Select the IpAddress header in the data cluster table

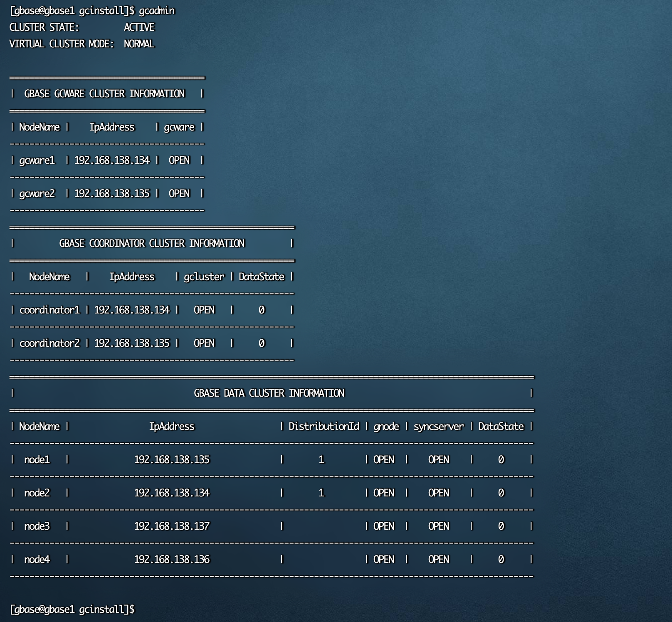[x=172, y=427]
